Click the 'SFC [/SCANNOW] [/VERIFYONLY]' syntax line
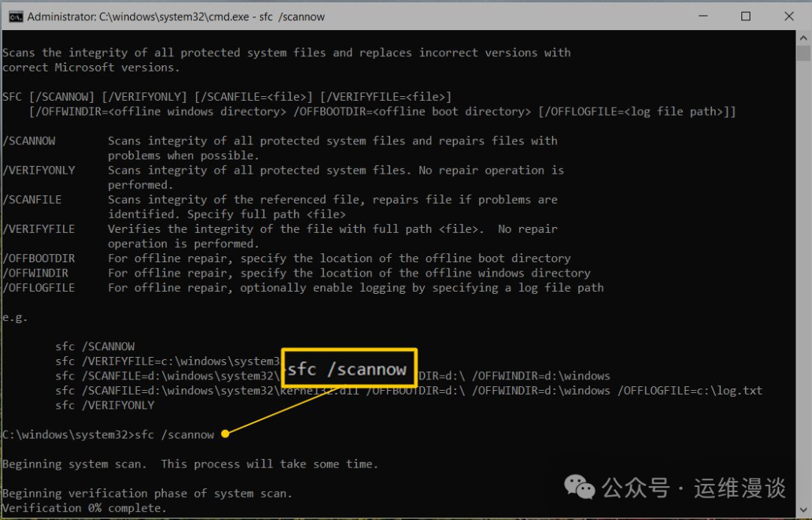Screen dimensions: 812x520 pyautogui.click(x=227, y=97)
